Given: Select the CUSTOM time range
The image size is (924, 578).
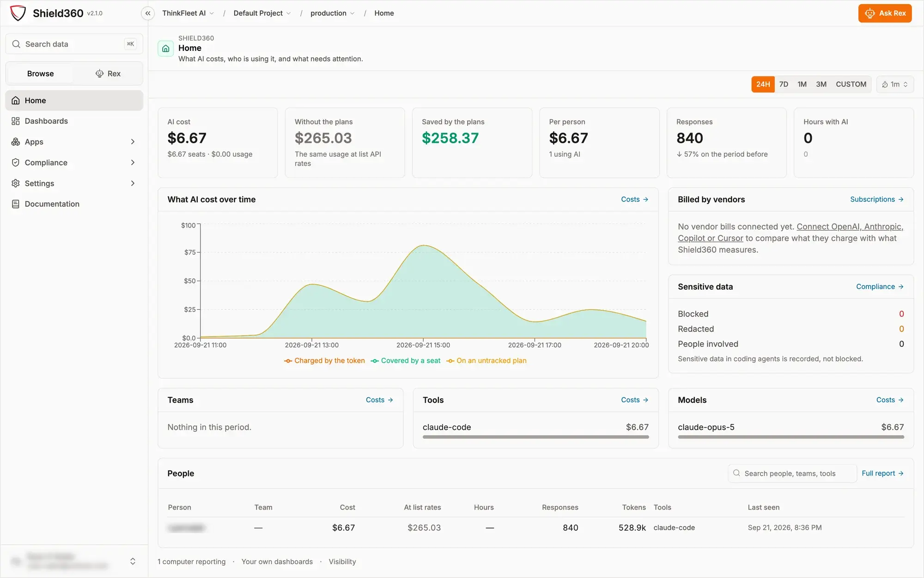Looking at the screenshot, I should click(x=851, y=84).
